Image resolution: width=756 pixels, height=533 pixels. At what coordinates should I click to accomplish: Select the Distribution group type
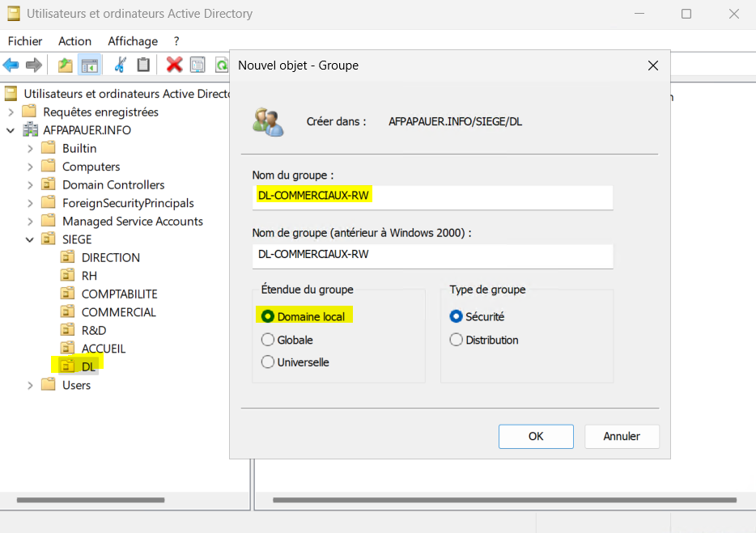tap(457, 340)
